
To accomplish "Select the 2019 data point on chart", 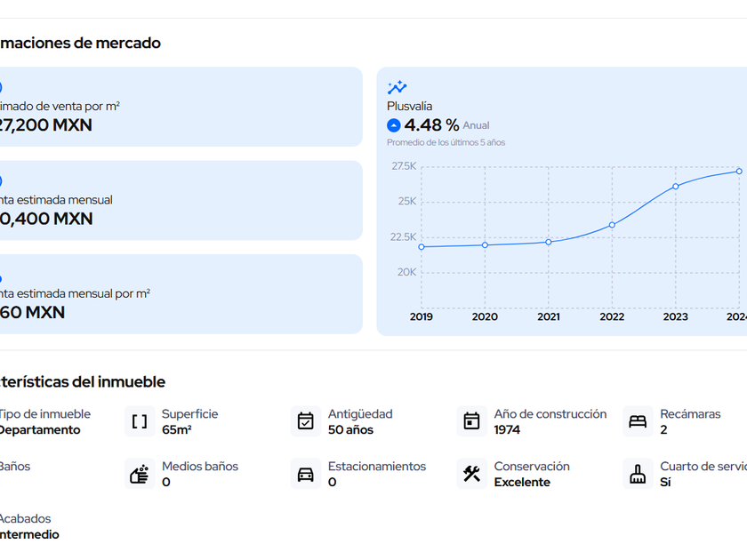I will click(422, 246).
